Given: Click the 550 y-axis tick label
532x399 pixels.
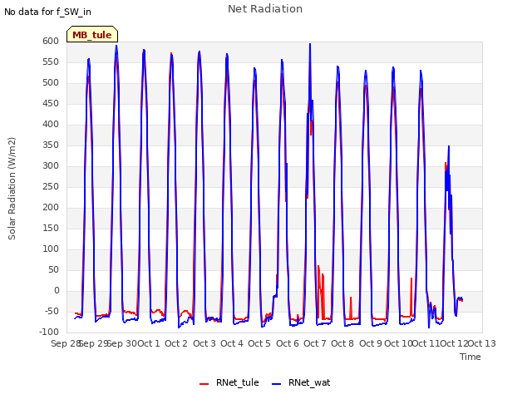Looking at the screenshot, I should pyautogui.click(x=51, y=62).
